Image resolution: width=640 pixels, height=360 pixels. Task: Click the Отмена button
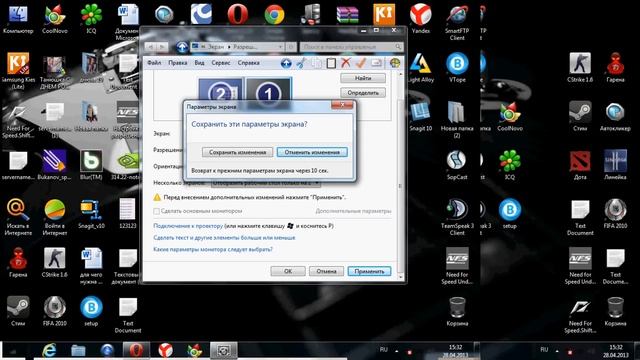(326, 271)
